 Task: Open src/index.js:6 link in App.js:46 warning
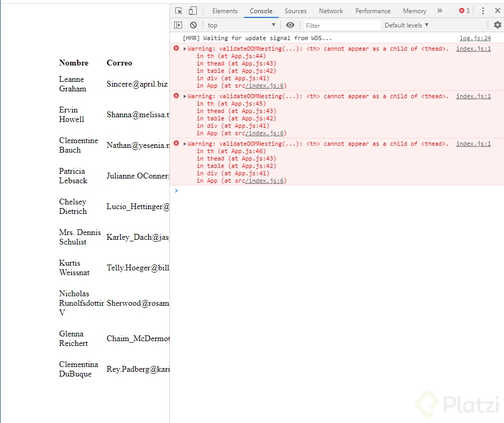point(265,181)
